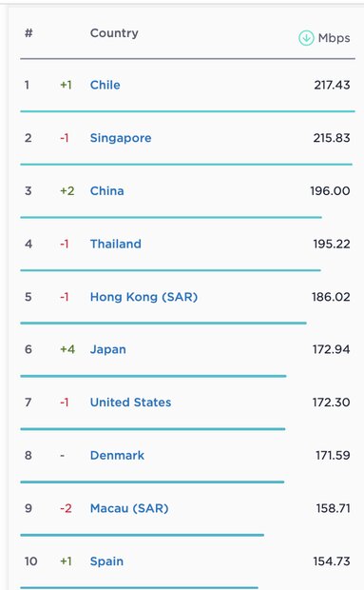Screen dimensions: 364x590
Task: Click the speed bar under Macau (SAR)
Action: (142, 535)
